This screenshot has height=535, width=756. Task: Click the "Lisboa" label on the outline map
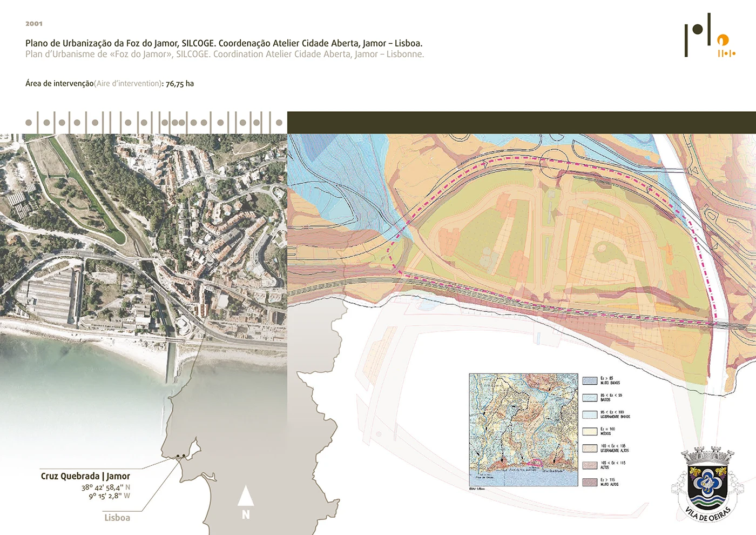[x=117, y=518]
